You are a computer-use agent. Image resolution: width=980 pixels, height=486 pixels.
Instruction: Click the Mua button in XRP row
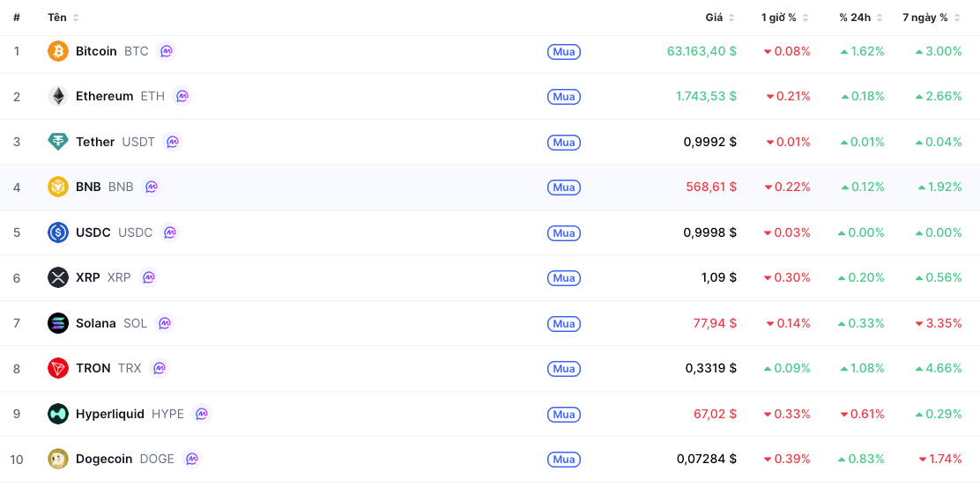[564, 278]
